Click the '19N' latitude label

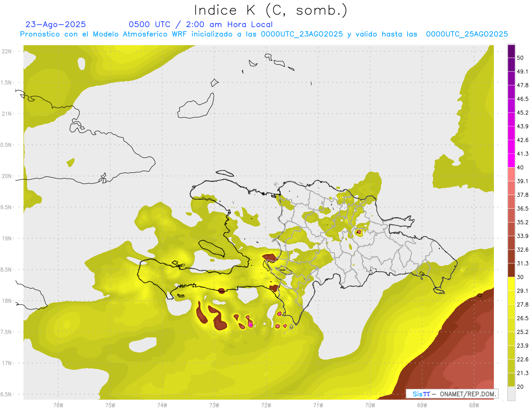click(7, 239)
